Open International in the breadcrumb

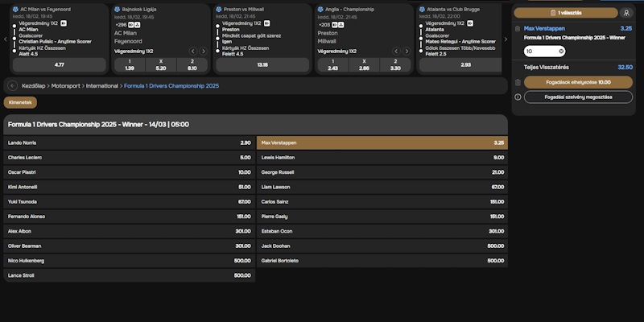click(102, 86)
